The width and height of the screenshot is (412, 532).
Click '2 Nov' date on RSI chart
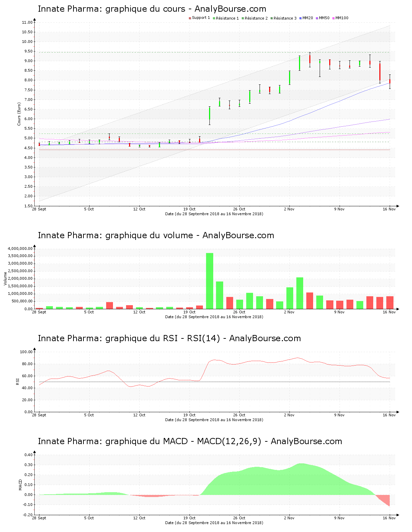pos(289,415)
